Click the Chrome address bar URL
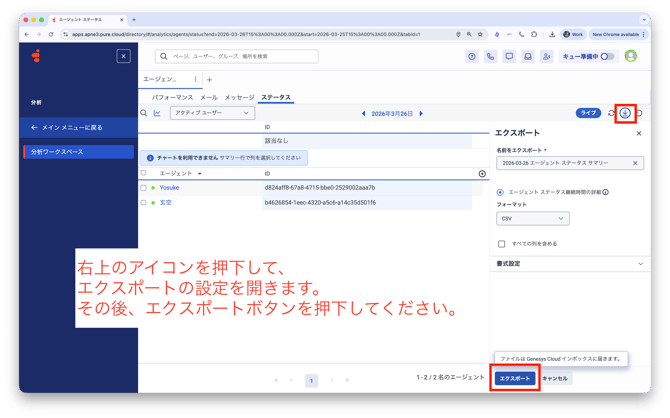 click(x=246, y=34)
